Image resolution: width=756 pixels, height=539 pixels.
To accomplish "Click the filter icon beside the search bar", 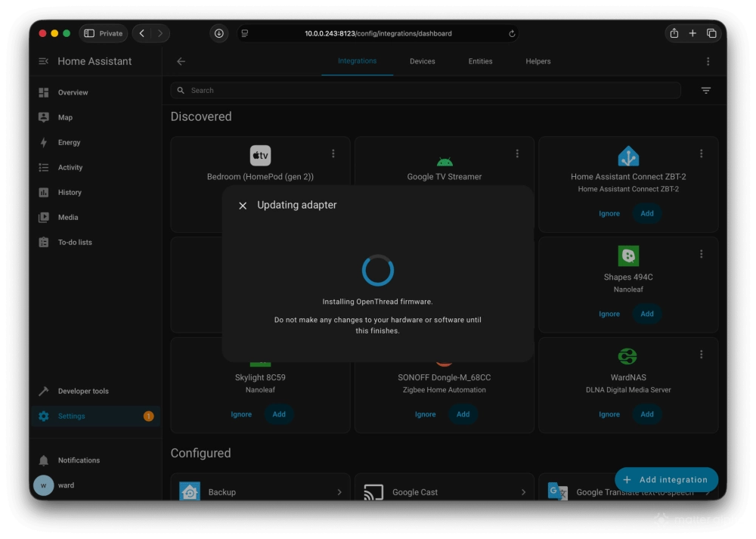I will coord(705,90).
